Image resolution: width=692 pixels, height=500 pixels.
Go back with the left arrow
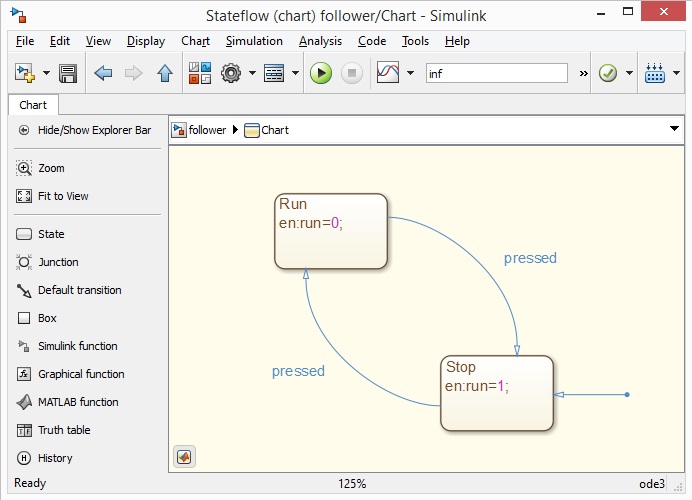pyautogui.click(x=103, y=73)
